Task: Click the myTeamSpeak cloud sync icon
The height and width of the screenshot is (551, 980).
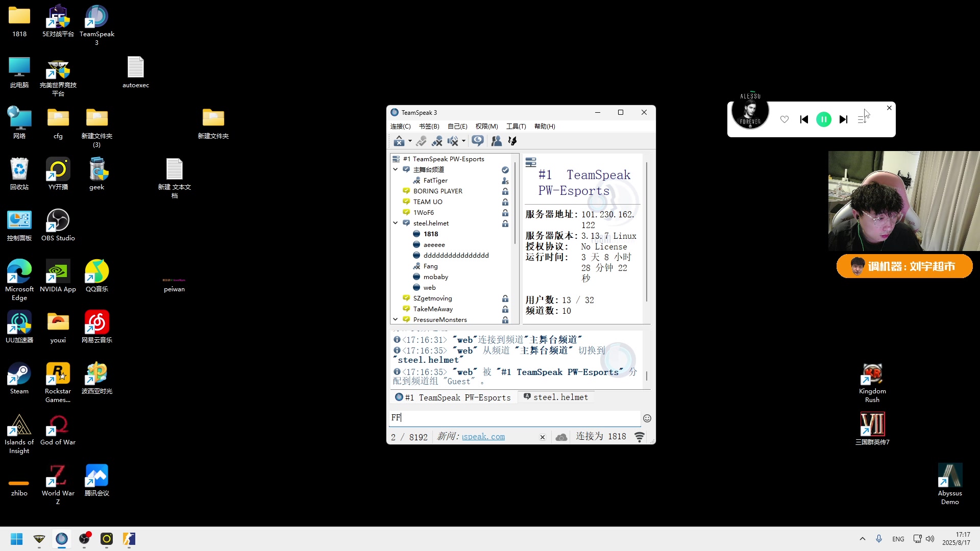Action: [561, 437]
